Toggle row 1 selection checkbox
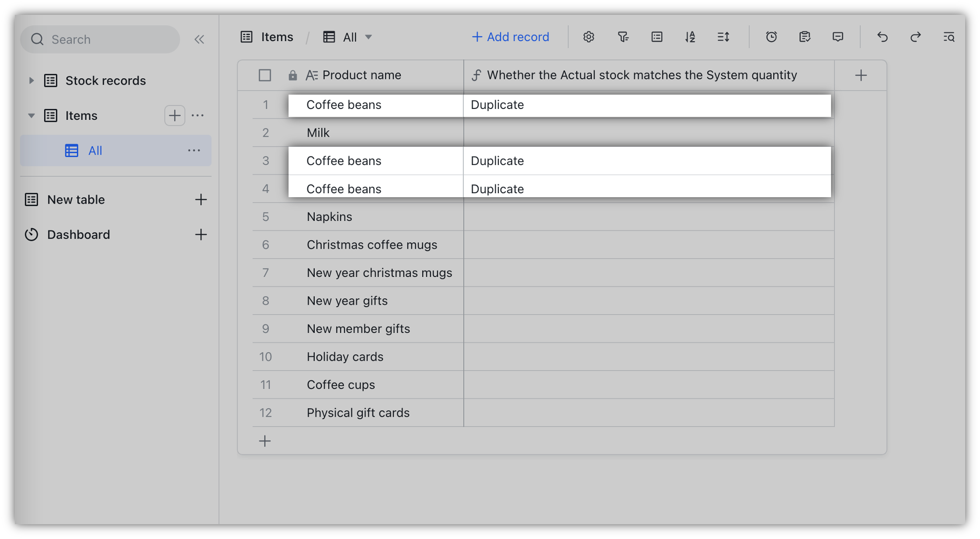 point(265,104)
